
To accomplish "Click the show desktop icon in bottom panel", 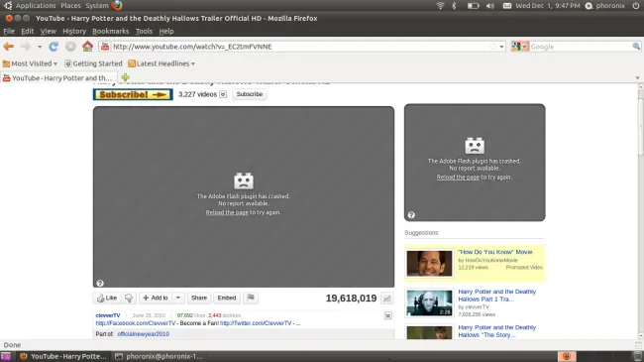I will click(6, 356).
